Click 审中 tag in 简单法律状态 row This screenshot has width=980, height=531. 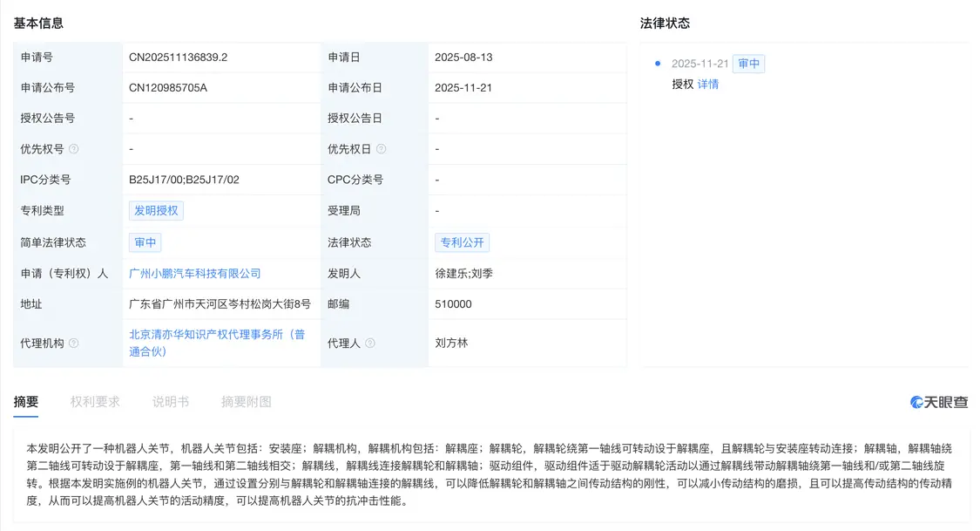point(145,242)
